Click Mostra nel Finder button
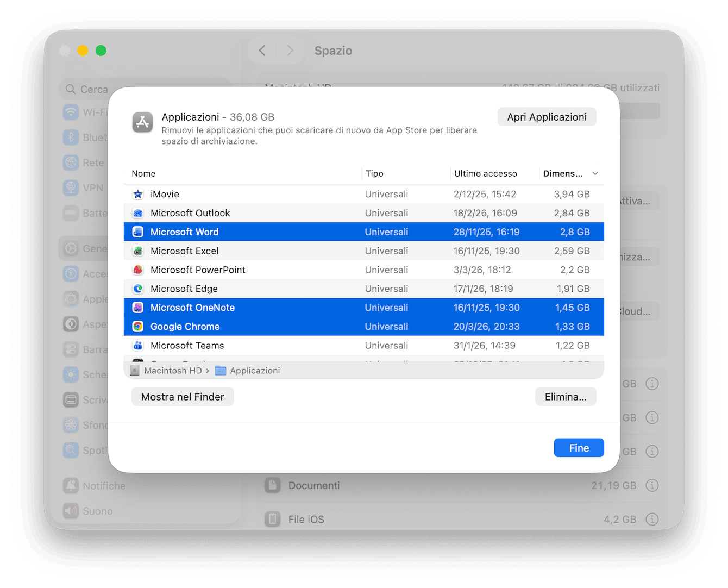The height and width of the screenshot is (588, 728). click(x=183, y=397)
